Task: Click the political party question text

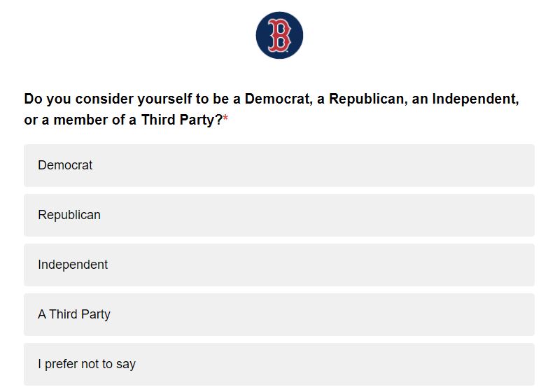Action: point(271,99)
